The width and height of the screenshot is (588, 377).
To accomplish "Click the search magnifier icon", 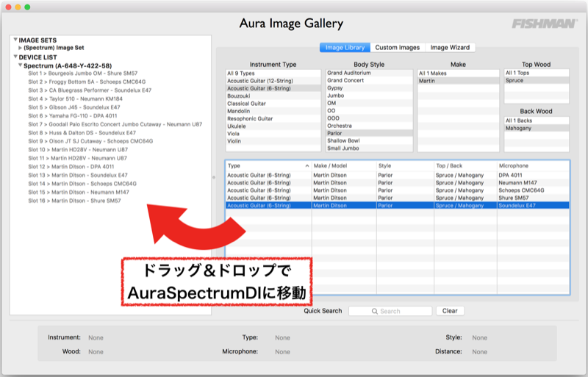I will 374,312.
